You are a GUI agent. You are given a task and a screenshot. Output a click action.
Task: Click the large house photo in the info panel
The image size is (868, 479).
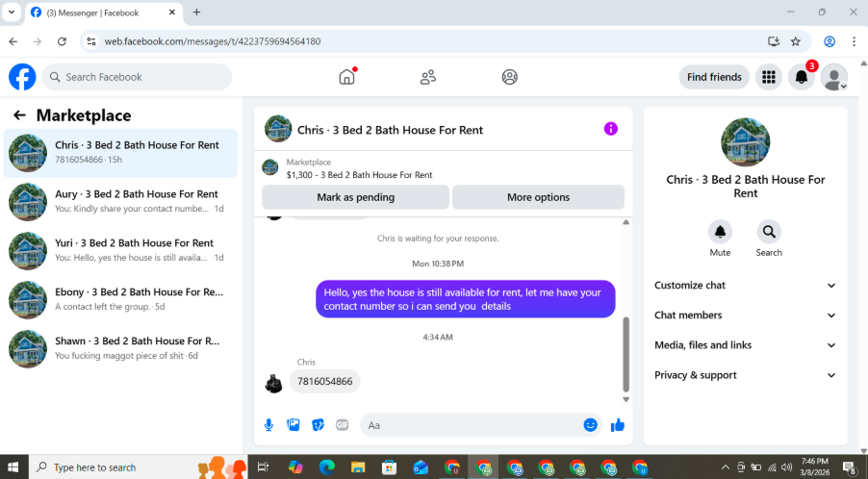coord(745,142)
